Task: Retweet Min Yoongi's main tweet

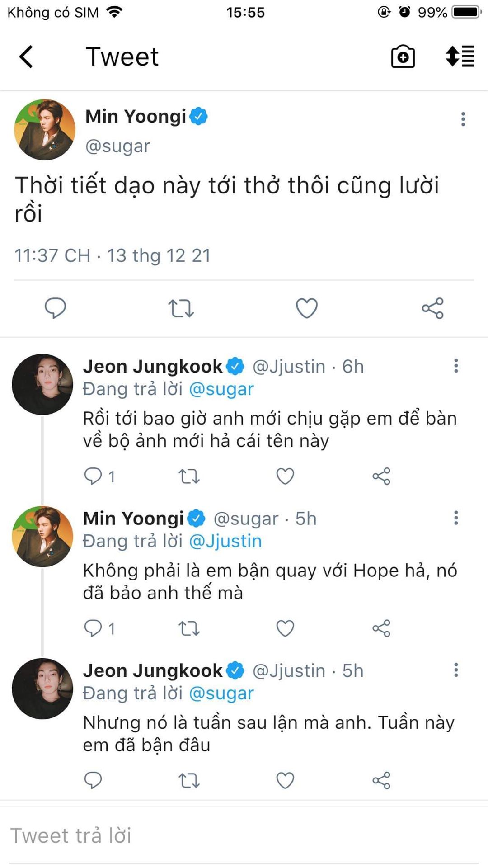Action: point(181,308)
